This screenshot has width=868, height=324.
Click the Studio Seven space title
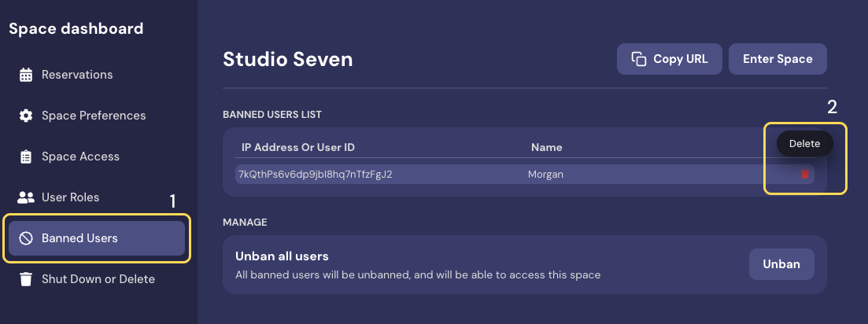pyautogui.click(x=288, y=59)
